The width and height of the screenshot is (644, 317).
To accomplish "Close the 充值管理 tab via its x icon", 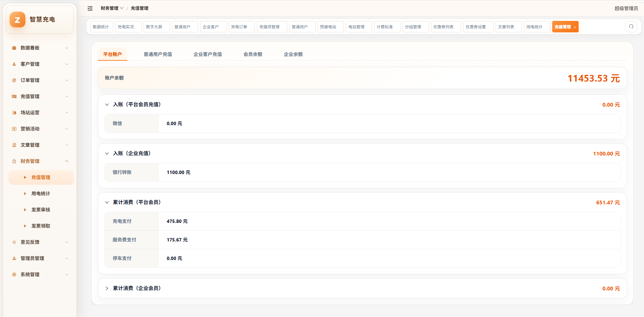I will [575, 27].
